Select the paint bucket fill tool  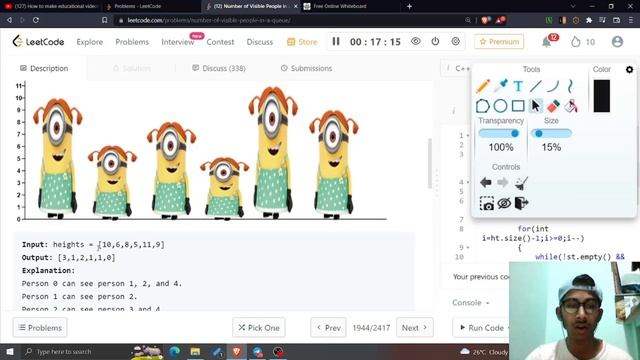click(571, 106)
